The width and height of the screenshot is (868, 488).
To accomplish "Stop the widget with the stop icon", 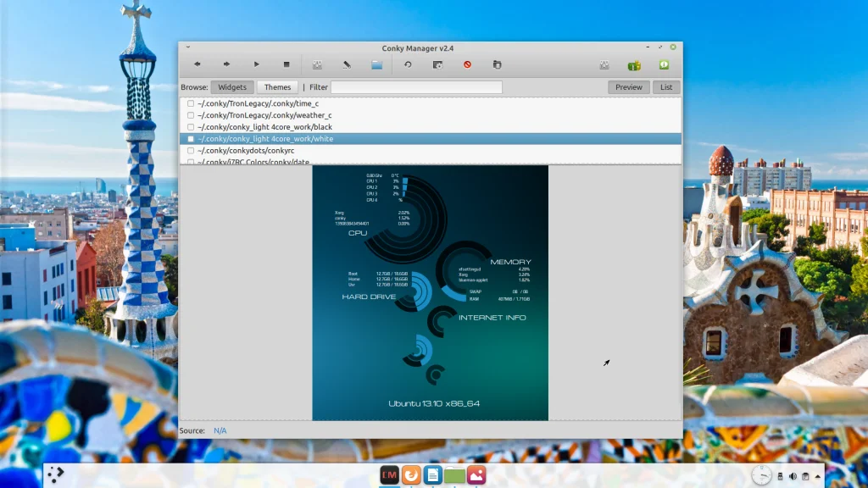I will click(x=287, y=64).
